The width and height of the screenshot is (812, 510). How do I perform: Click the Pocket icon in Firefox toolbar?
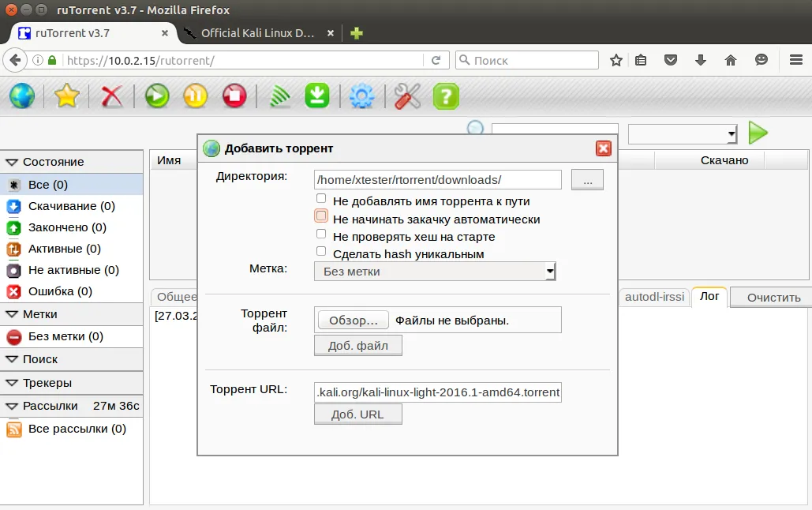tap(671, 61)
